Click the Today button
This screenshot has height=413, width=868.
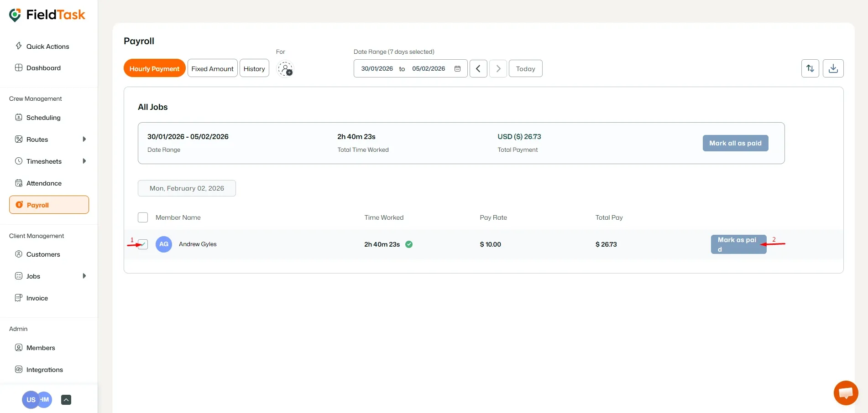coord(525,68)
